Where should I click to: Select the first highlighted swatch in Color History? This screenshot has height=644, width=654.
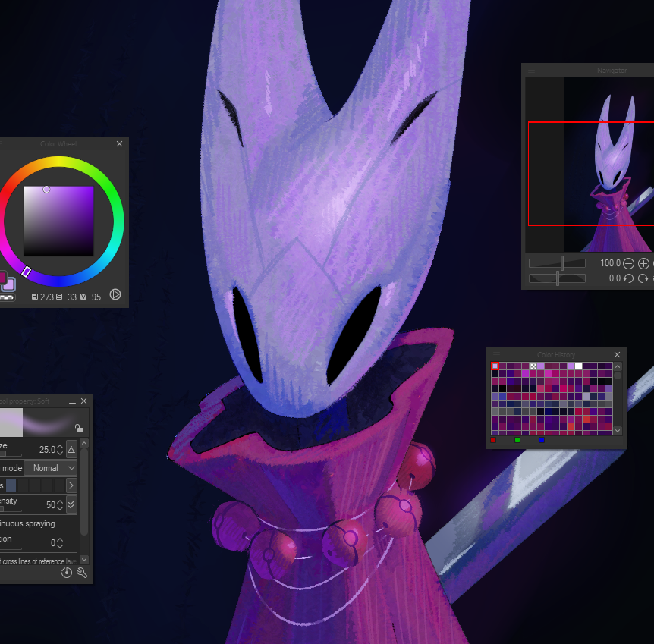point(495,366)
